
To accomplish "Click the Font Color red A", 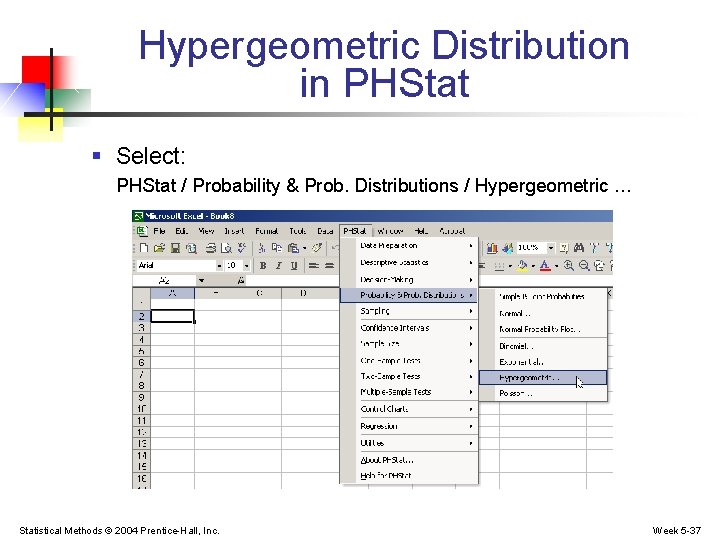I will [x=545, y=265].
